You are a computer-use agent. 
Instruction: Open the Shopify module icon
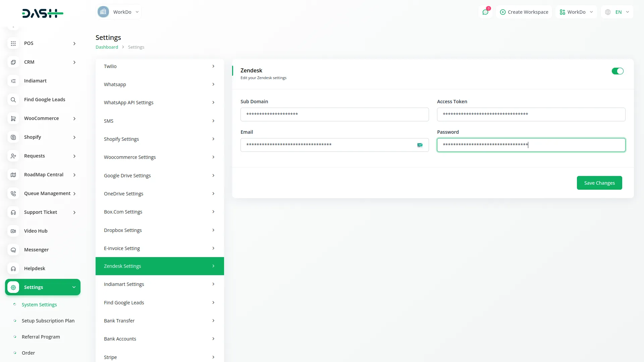(13, 137)
